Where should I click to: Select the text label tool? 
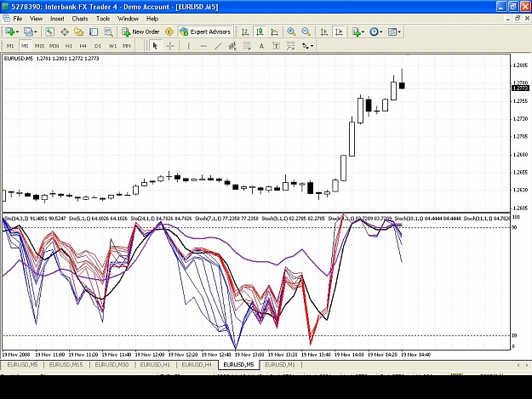tap(276, 46)
